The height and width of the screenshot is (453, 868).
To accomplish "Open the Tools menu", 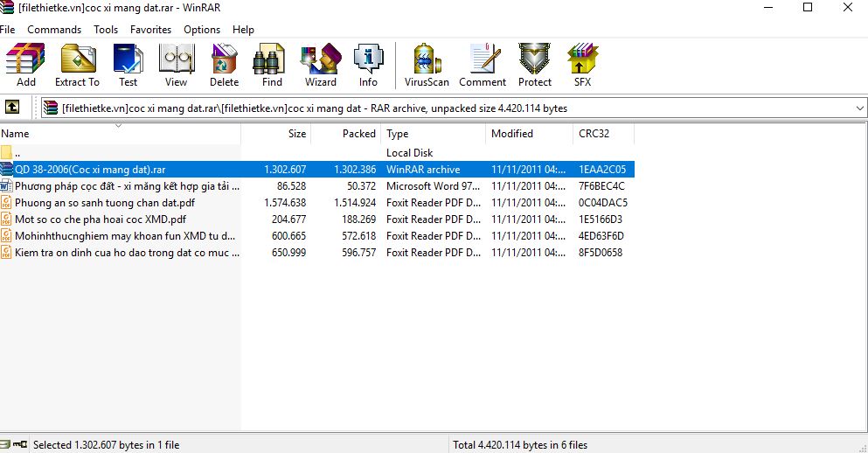I will coord(106,30).
